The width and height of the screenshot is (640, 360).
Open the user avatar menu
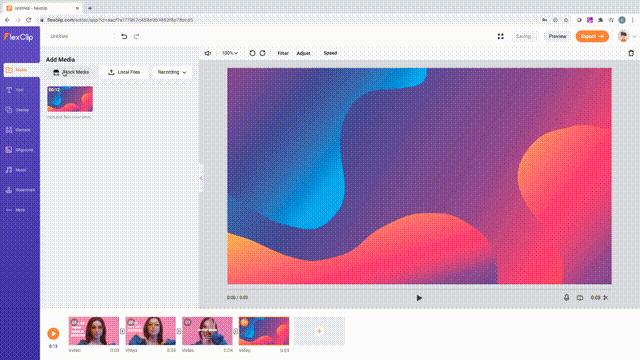tap(623, 36)
